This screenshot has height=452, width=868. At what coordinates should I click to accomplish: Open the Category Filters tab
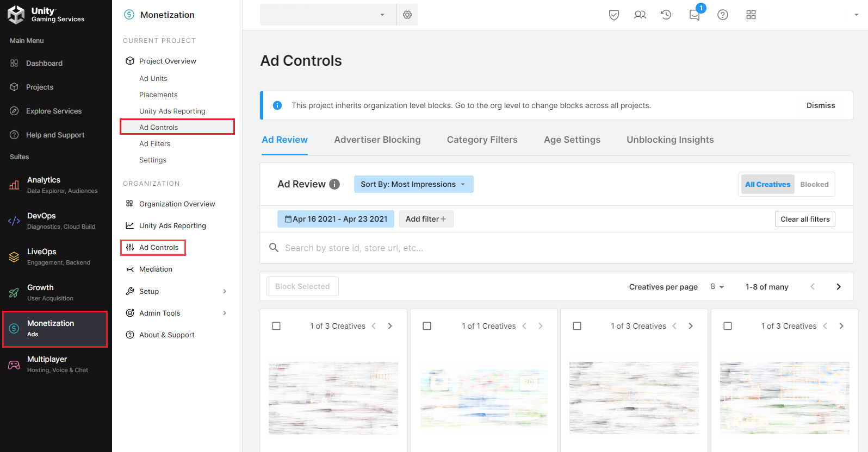[x=482, y=140]
